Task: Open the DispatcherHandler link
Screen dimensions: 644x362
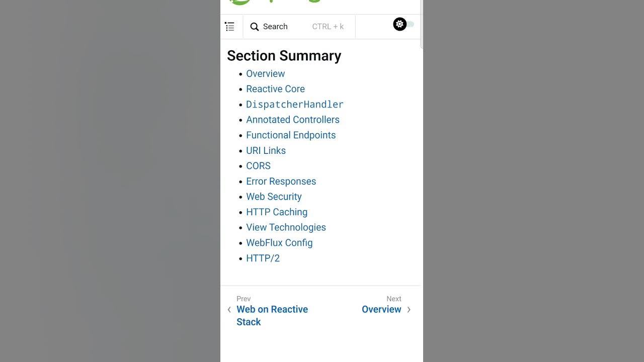Action: [x=294, y=105]
